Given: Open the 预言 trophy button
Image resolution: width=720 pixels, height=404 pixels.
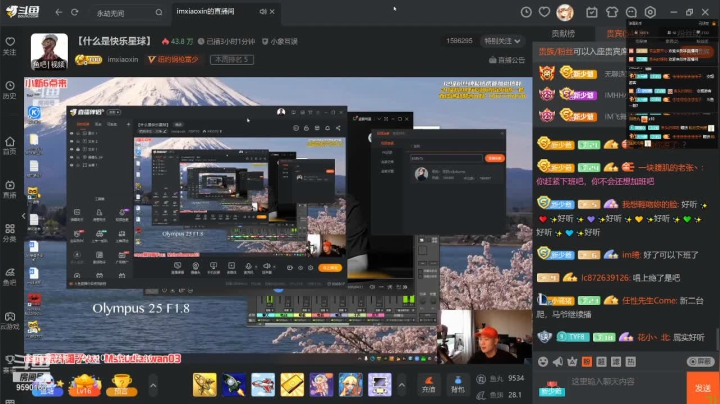Looking at the screenshot, I should 121,385.
